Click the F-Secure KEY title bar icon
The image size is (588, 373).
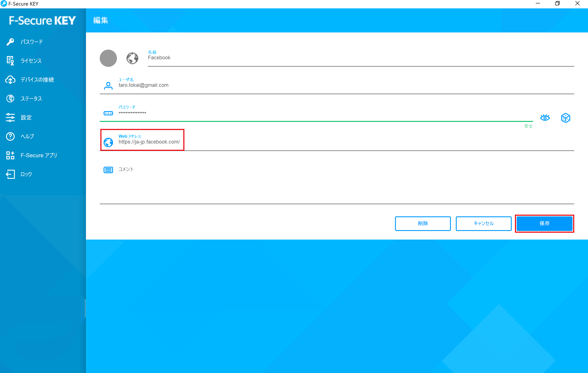[4, 4]
